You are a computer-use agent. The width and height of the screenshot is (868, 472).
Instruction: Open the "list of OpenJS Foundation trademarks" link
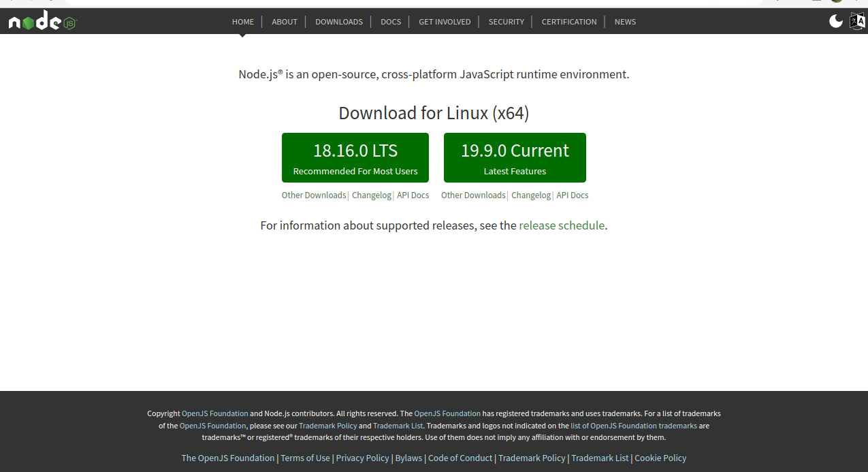coord(634,426)
